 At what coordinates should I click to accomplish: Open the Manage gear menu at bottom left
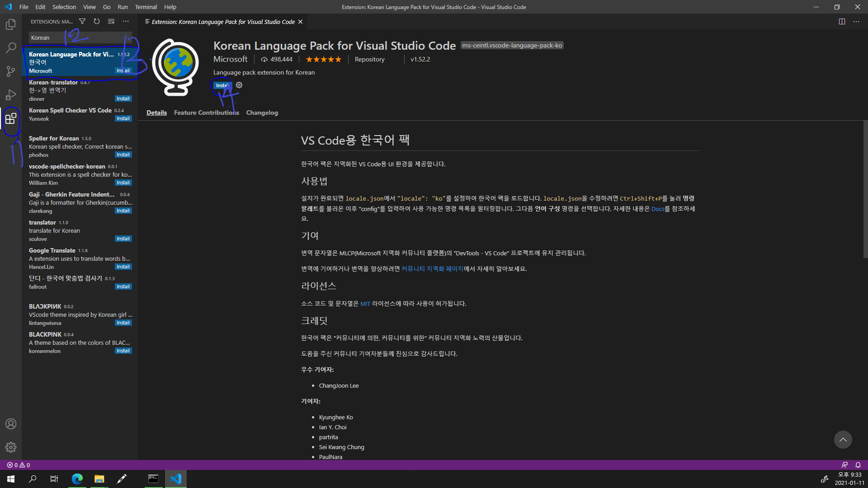tap(11, 447)
